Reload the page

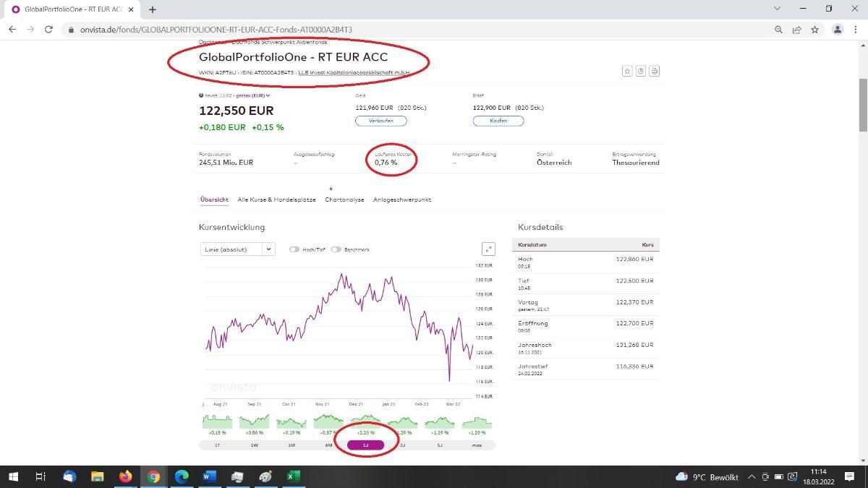pos(48,30)
